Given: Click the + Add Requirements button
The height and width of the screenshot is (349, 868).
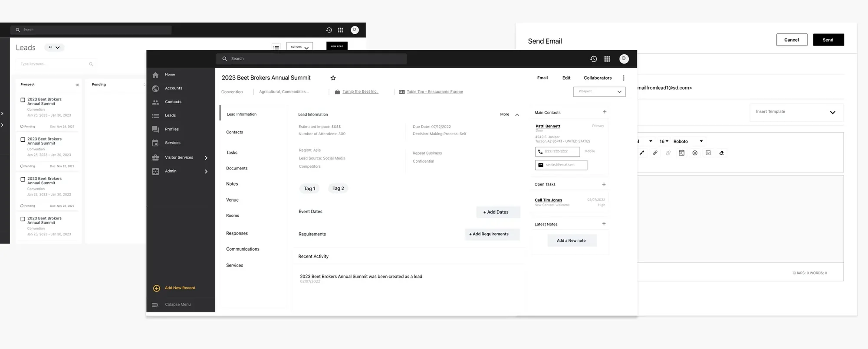Looking at the screenshot, I should tap(492, 234).
